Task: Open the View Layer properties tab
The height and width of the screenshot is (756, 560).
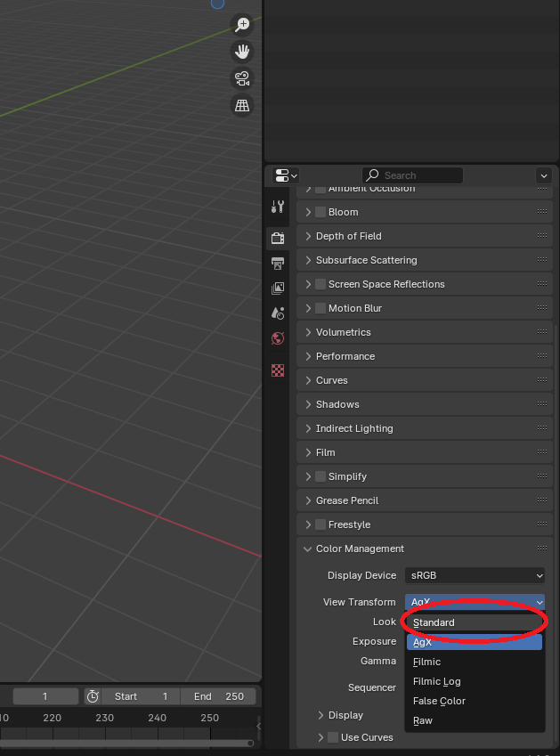Action: coord(278,289)
